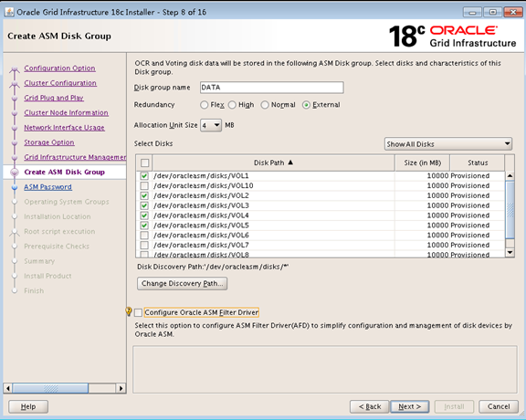526x420 pixels.
Task: Open Grid Plug and Play step
Action: [54, 98]
